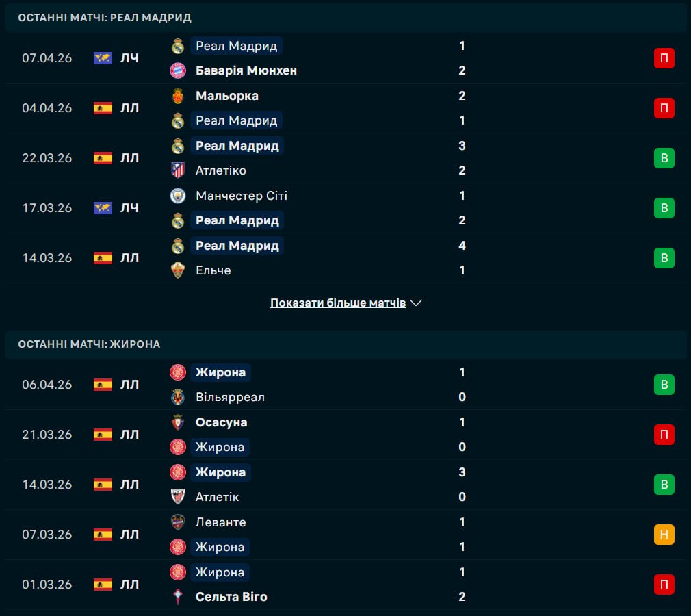The image size is (691, 616).
Task: Open the Показати більше матчів link
Action: 338,303
